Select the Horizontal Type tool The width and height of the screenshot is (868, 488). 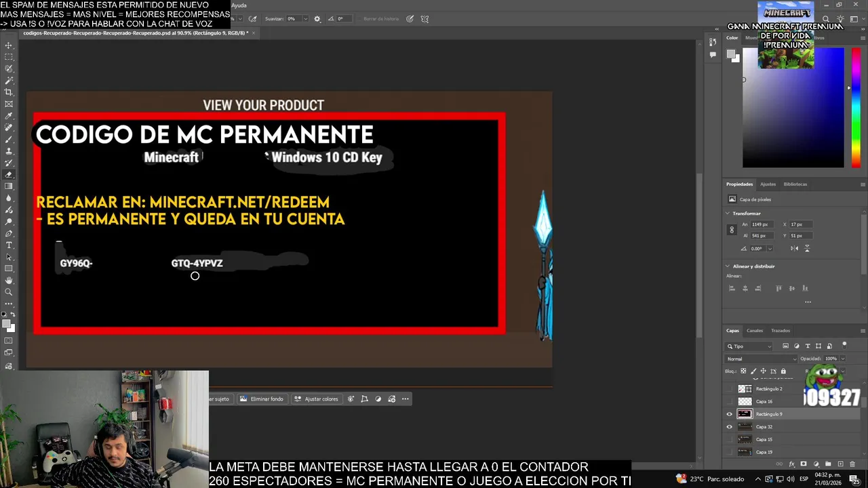click(9, 245)
